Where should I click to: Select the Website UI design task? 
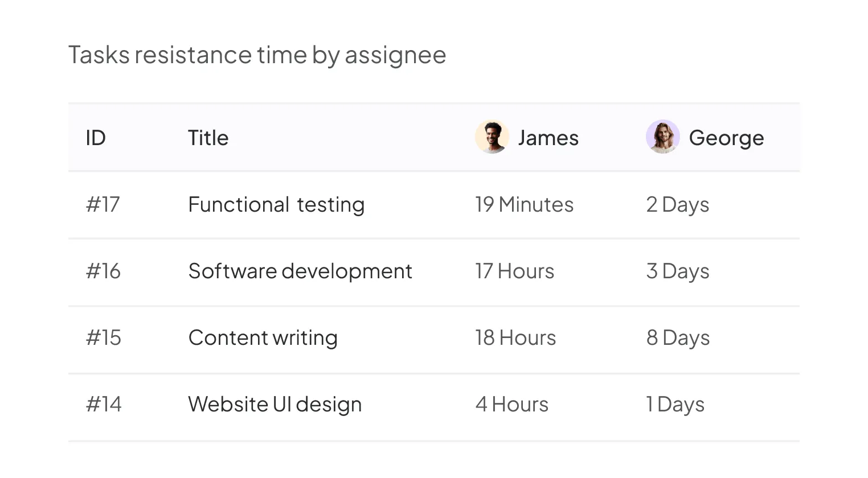coord(275,404)
